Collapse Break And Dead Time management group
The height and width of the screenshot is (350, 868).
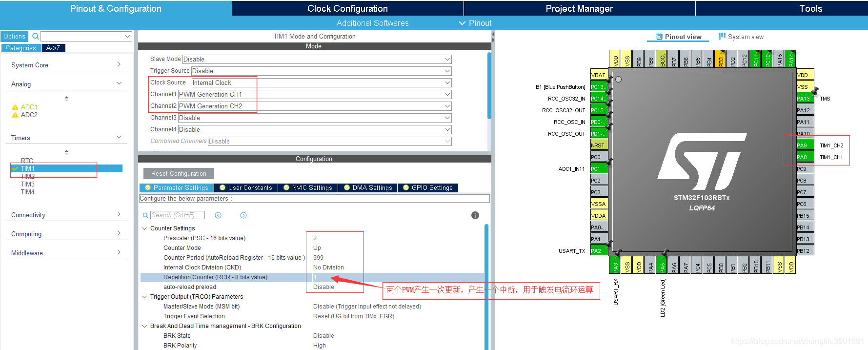[x=144, y=326]
